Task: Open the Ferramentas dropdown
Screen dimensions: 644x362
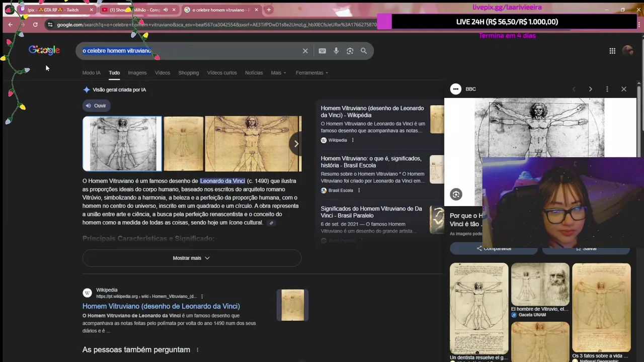Action: coord(312,73)
